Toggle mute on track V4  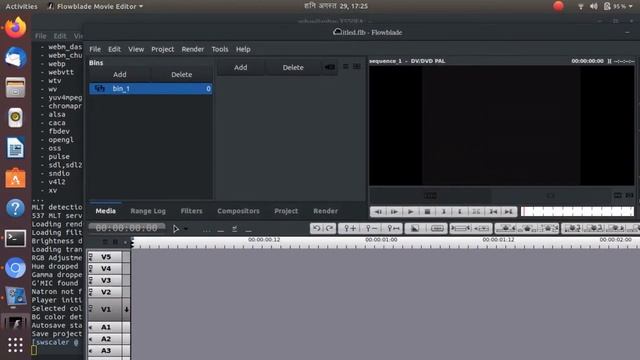(91, 269)
